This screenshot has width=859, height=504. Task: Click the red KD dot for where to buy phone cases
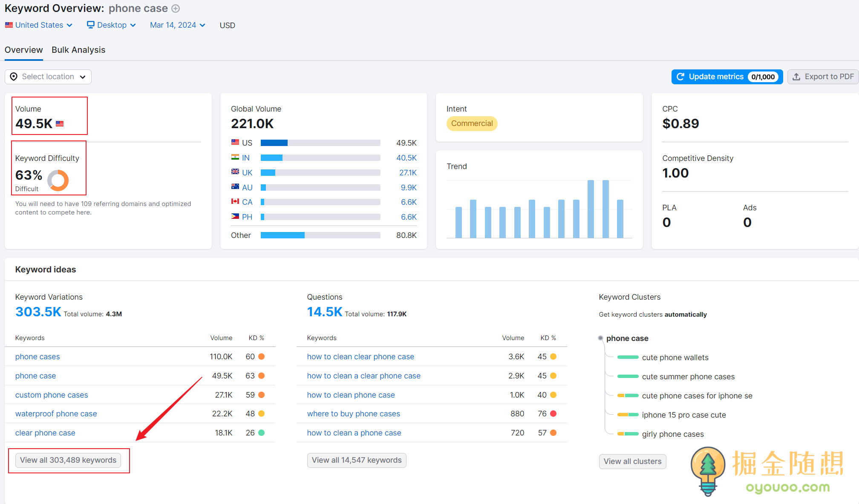click(x=553, y=414)
